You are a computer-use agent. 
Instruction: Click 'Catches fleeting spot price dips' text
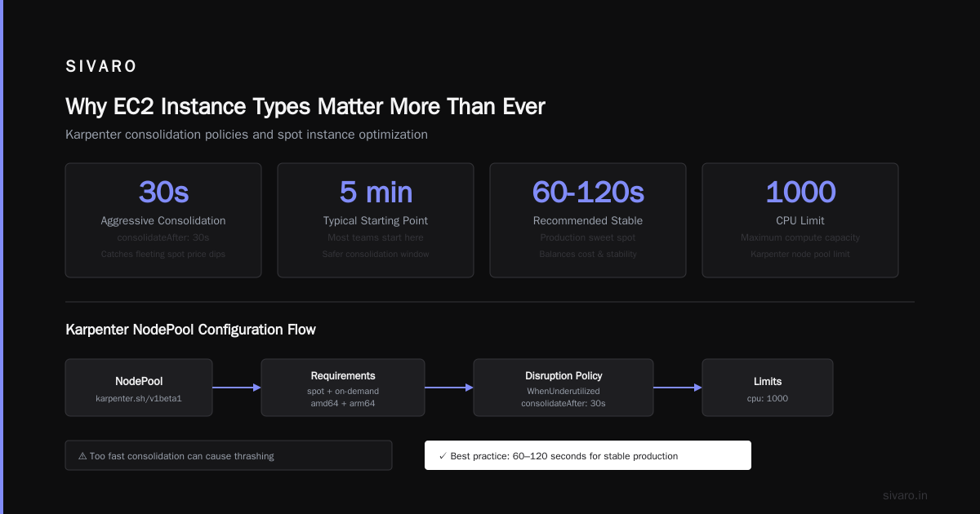point(163,254)
